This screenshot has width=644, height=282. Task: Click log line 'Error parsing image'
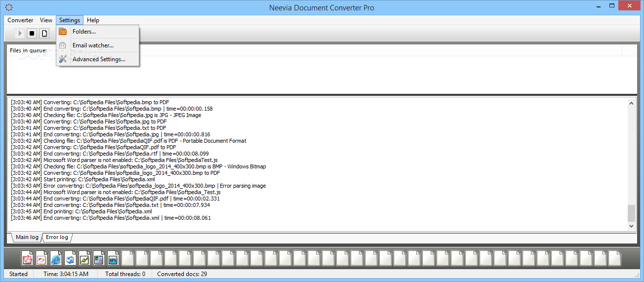click(138, 186)
